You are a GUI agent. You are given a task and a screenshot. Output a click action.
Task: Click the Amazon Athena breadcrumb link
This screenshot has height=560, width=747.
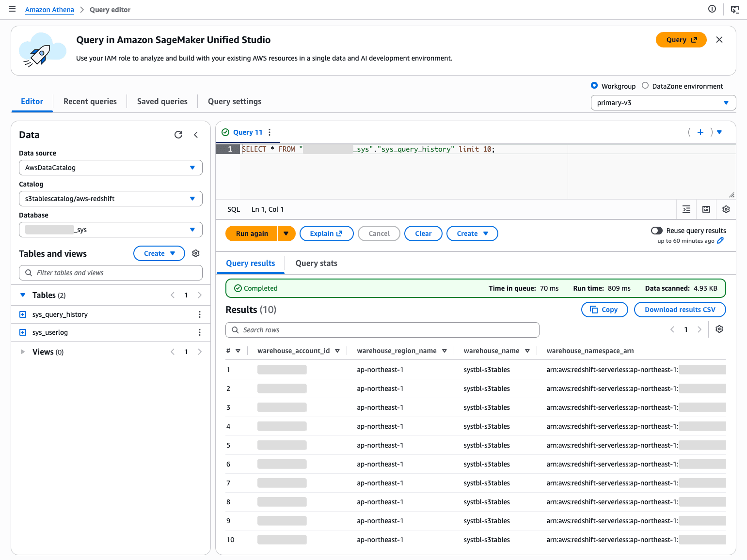(49, 10)
